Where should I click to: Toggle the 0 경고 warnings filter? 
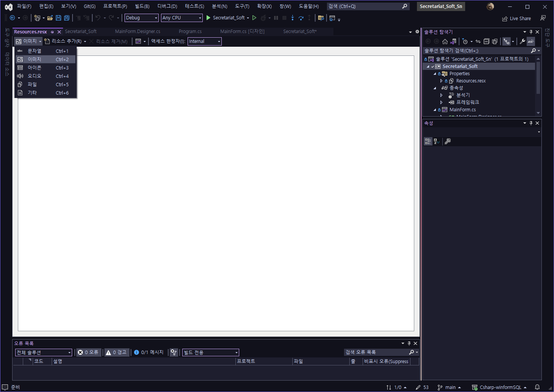pyautogui.click(x=116, y=352)
